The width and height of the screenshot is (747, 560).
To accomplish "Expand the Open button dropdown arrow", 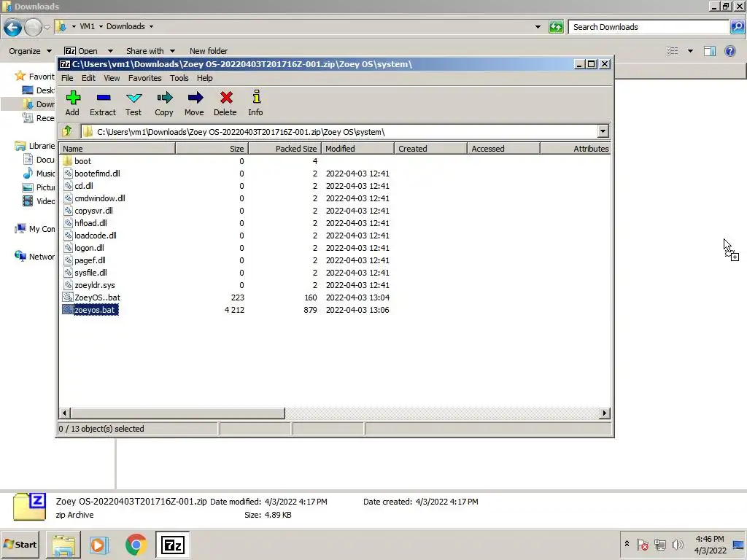I will tap(110, 51).
